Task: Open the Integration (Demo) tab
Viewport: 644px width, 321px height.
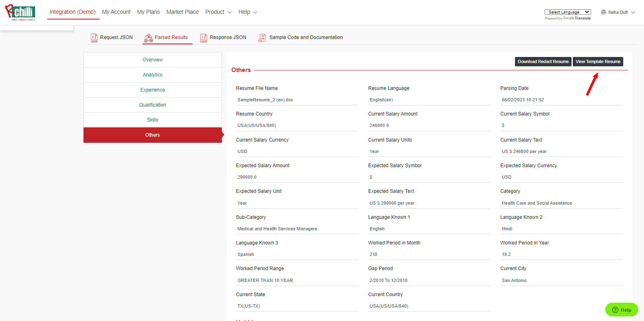Action: pyautogui.click(x=72, y=12)
